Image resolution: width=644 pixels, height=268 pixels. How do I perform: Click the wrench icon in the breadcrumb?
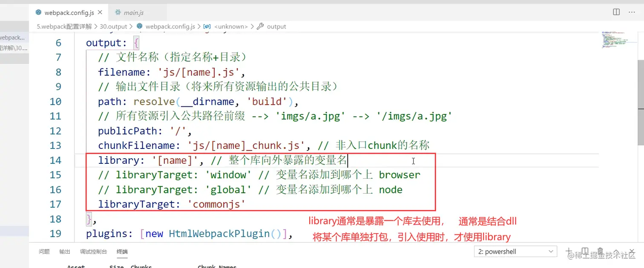(x=261, y=26)
